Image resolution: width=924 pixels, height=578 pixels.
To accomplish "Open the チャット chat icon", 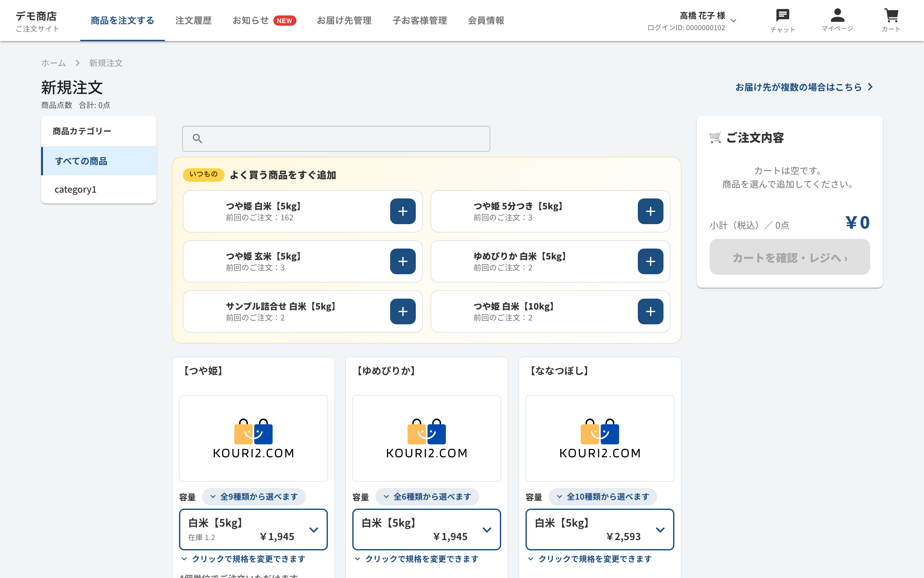I will coord(782,20).
